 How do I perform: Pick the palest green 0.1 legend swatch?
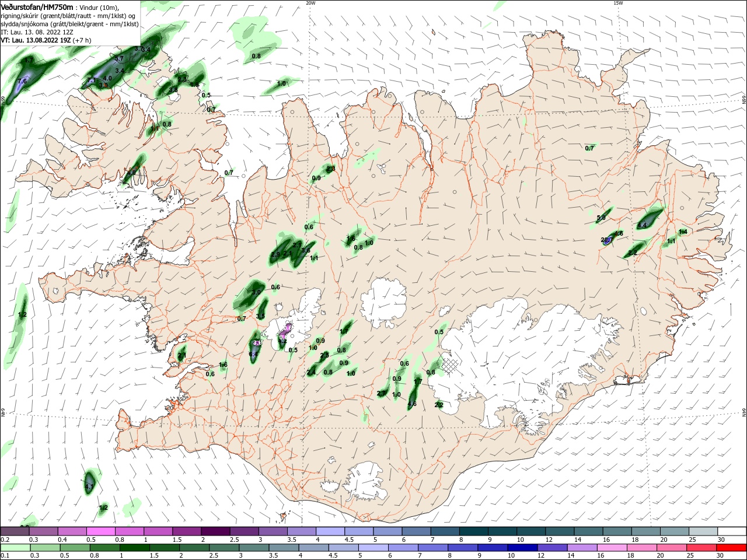[x=15, y=548]
